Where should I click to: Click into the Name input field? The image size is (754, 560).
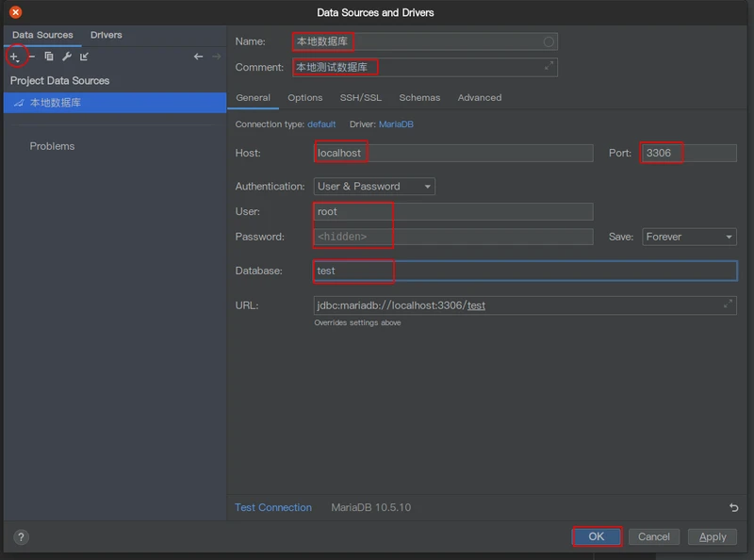(425, 41)
